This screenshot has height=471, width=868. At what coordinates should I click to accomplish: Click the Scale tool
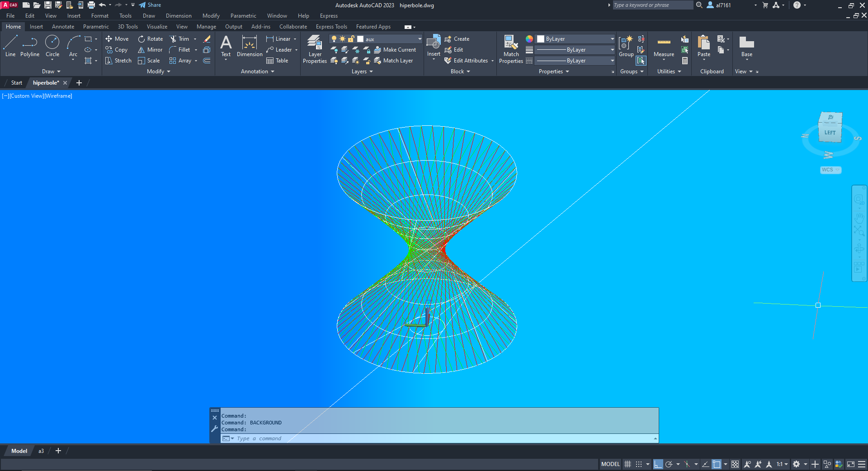tap(149, 61)
